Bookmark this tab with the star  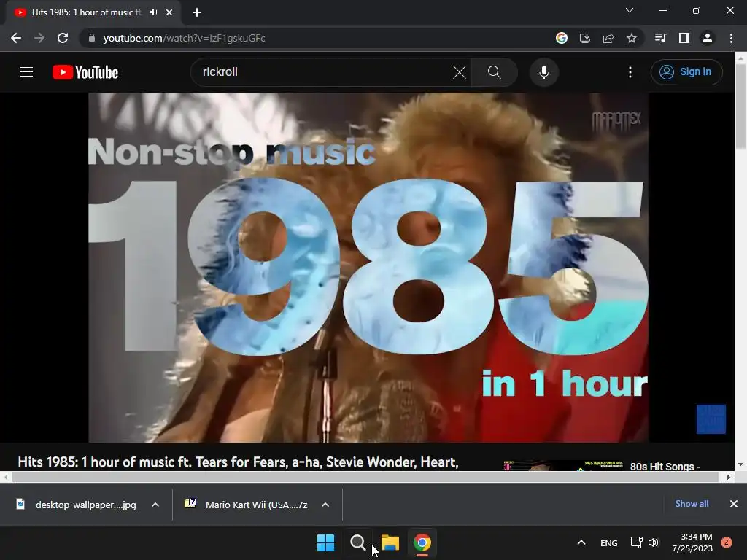tap(632, 38)
